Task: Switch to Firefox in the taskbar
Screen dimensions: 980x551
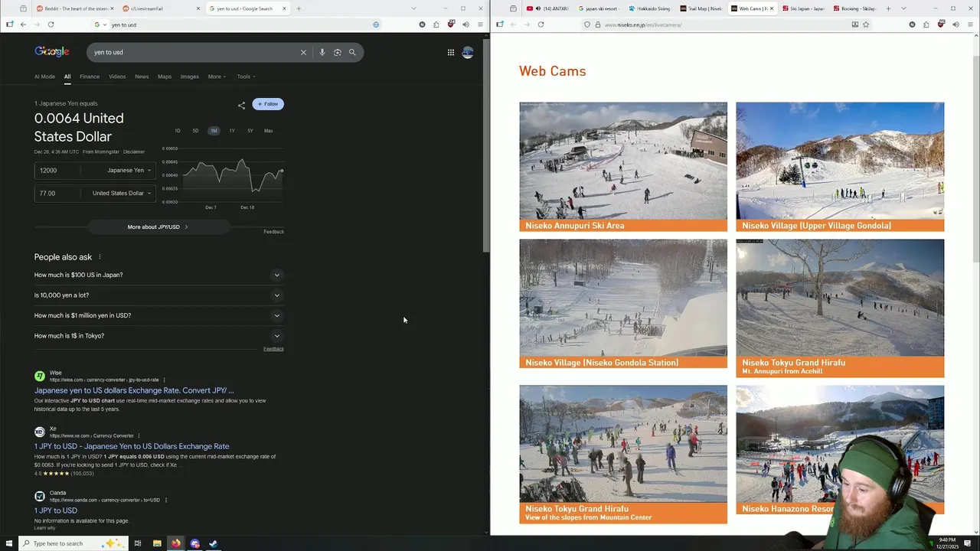Action: tap(176, 543)
